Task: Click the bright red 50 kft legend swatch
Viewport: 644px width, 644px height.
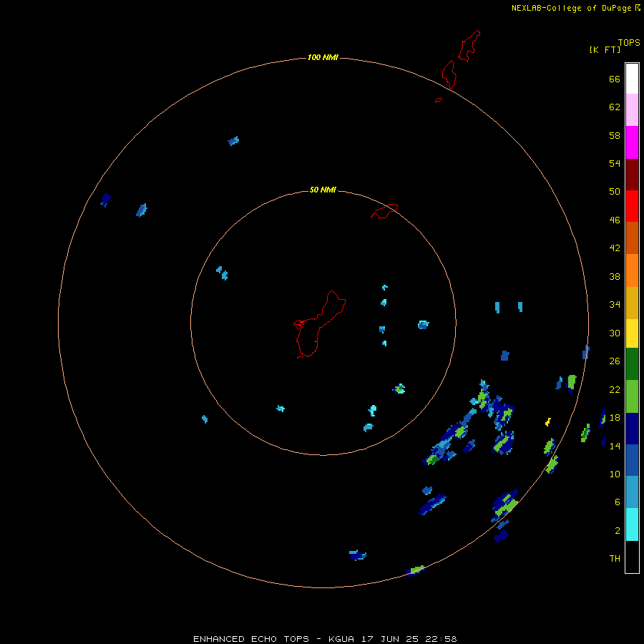Action: coord(632,206)
